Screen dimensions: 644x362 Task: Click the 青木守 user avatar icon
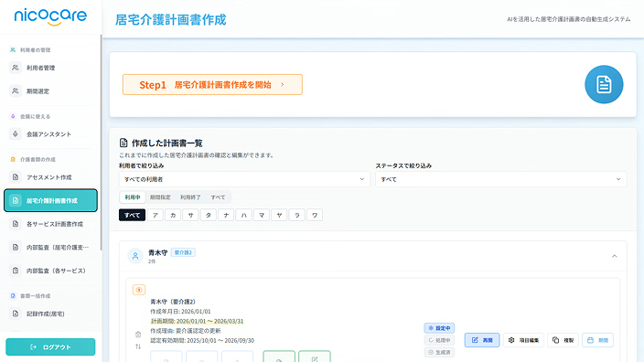coord(135,256)
